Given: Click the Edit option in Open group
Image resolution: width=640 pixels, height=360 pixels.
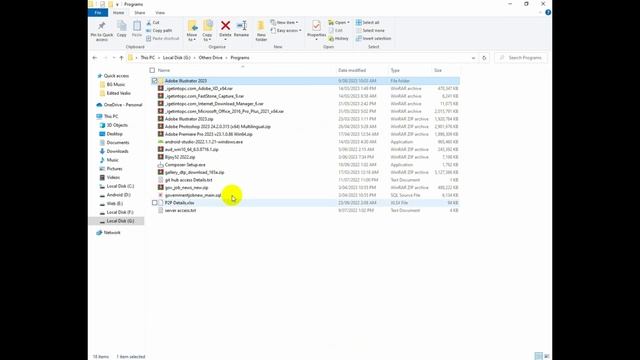Looking at the screenshot, I should pyautogui.click(x=336, y=31).
